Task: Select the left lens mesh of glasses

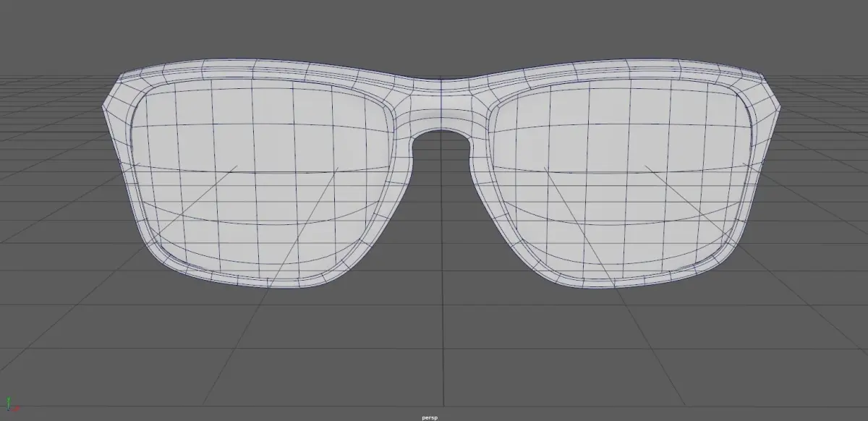Action: 262,179
